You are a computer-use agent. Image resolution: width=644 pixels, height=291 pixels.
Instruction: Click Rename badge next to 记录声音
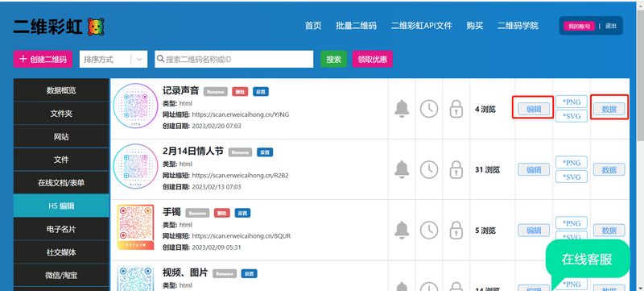pos(216,92)
